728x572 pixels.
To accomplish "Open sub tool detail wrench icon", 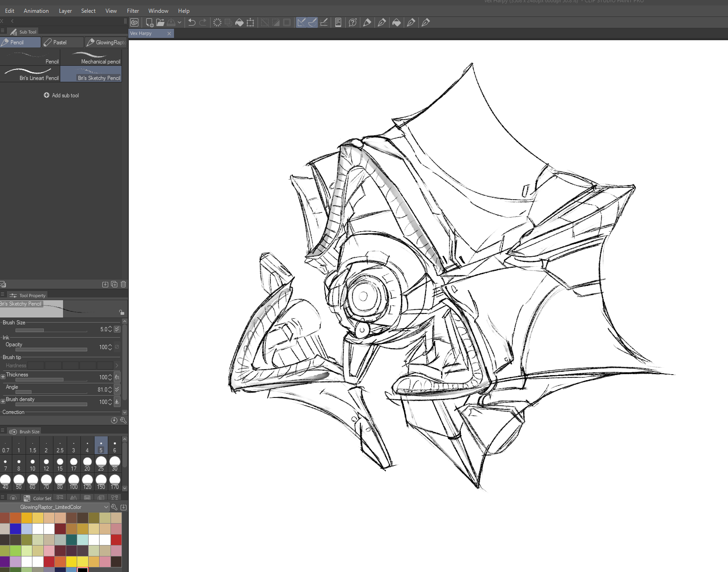I will pos(123,420).
